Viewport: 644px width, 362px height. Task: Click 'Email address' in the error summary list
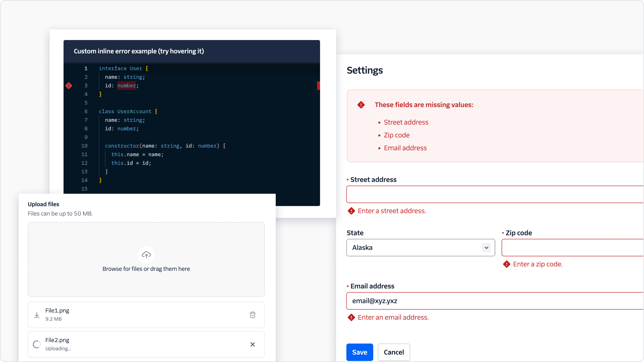[x=405, y=148]
